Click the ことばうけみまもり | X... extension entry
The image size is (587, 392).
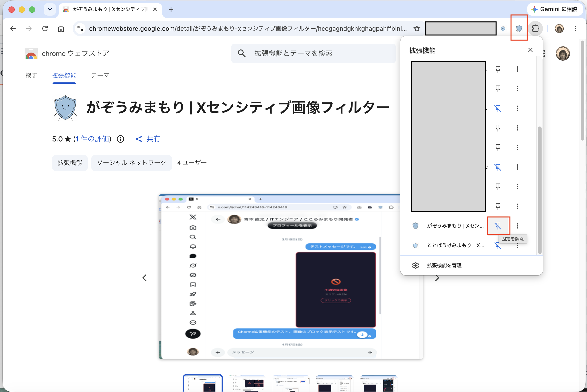tap(448, 245)
